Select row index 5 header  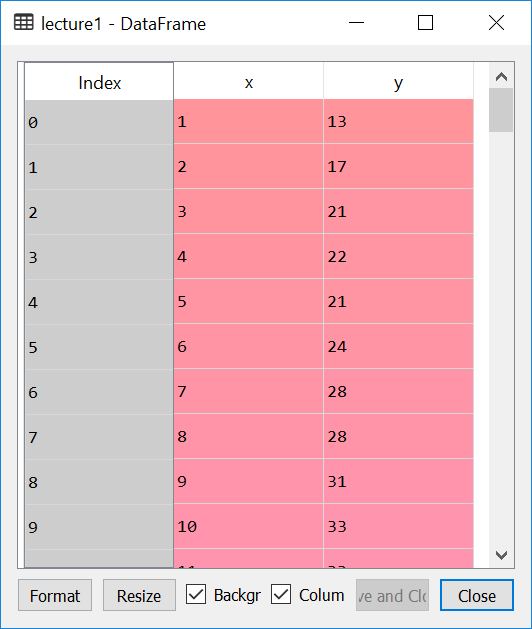click(99, 347)
